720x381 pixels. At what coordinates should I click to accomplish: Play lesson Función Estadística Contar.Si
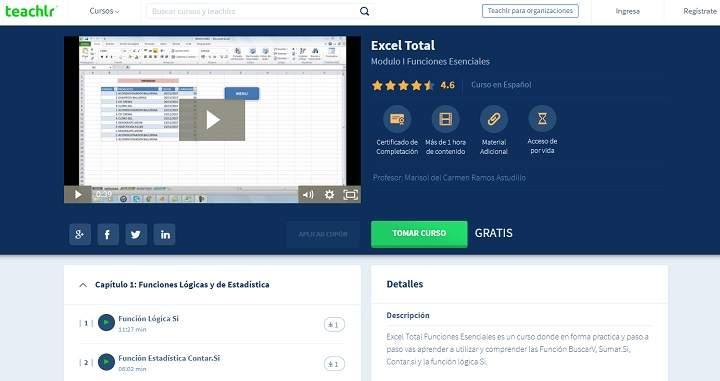coord(107,362)
